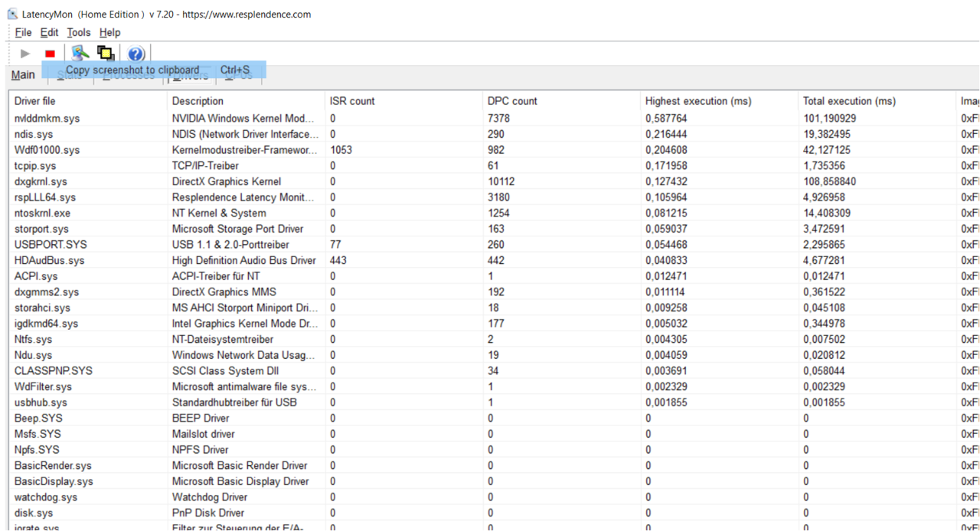Select the rspLLL64.sys driver row
The height and width of the screenshot is (531, 980).
click(494, 197)
